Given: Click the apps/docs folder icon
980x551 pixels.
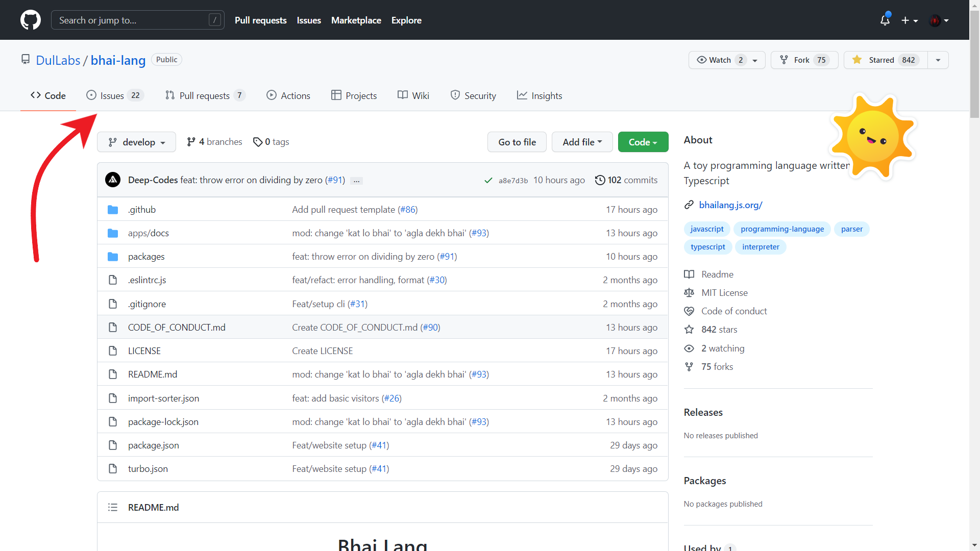Looking at the screenshot, I should (113, 233).
